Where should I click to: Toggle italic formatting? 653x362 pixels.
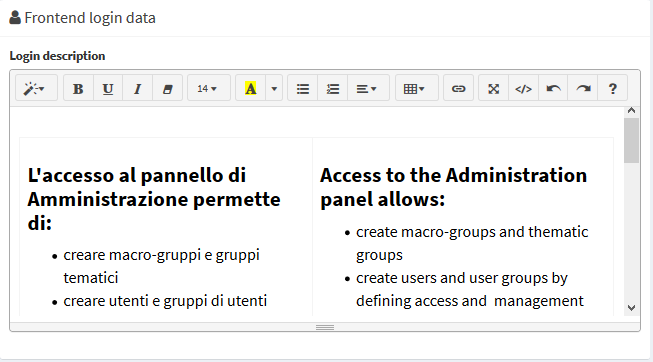click(x=137, y=88)
